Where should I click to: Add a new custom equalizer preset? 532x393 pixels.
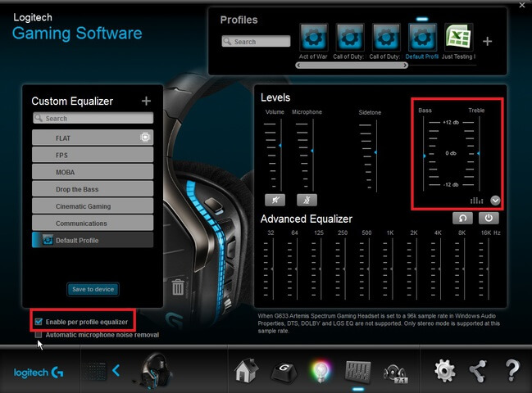click(x=146, y=101)
